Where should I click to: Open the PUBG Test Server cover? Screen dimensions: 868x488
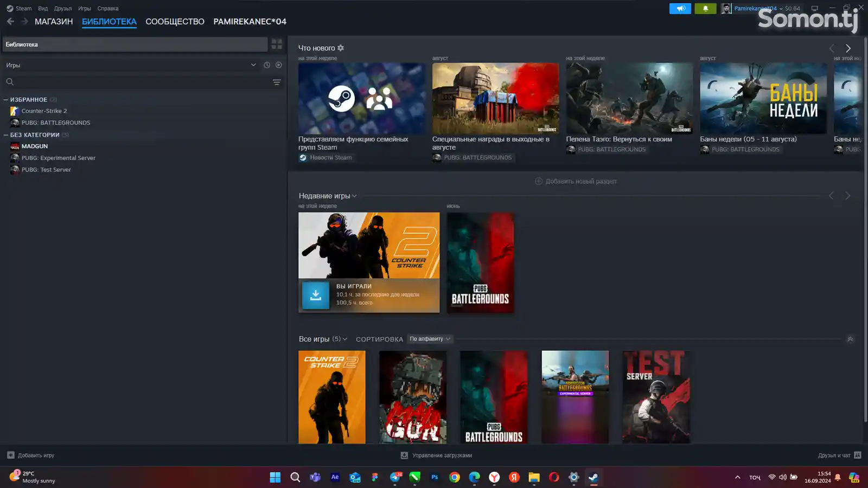pyautogui.click(x=656, y=397)
